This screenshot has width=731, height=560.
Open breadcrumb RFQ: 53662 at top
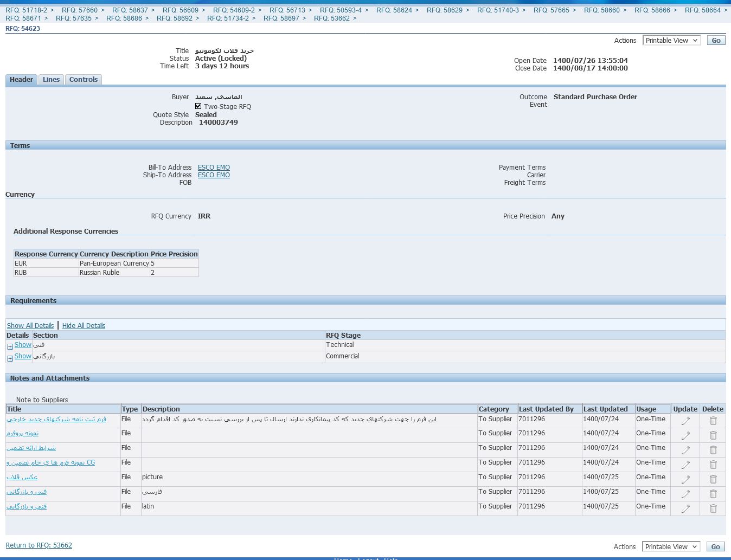332,18
